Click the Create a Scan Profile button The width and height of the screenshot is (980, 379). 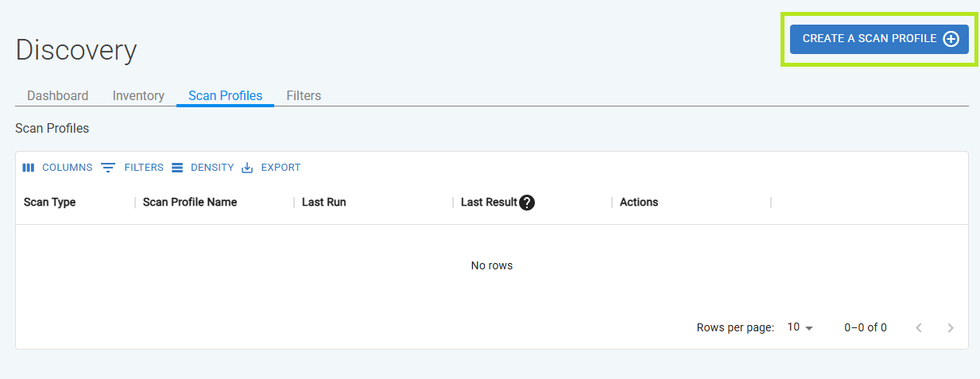click(879, 39)
